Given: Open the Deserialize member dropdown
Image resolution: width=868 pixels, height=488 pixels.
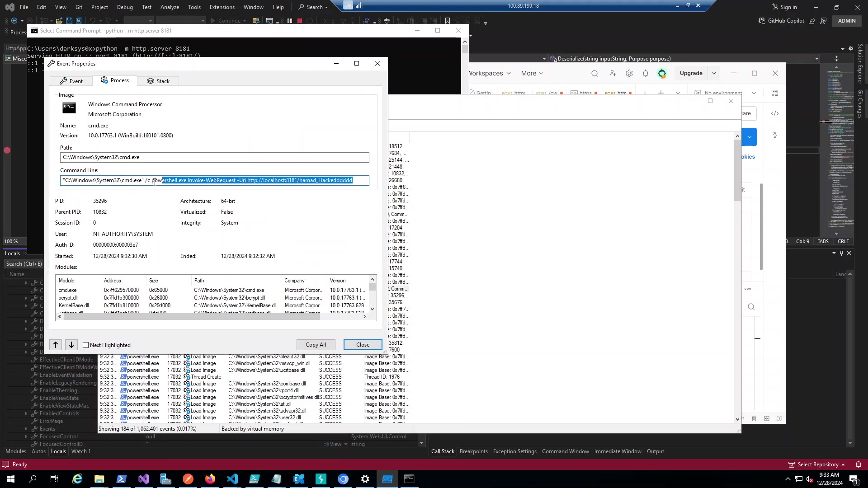Looking at the screenshot, I should tap(685, 59).
